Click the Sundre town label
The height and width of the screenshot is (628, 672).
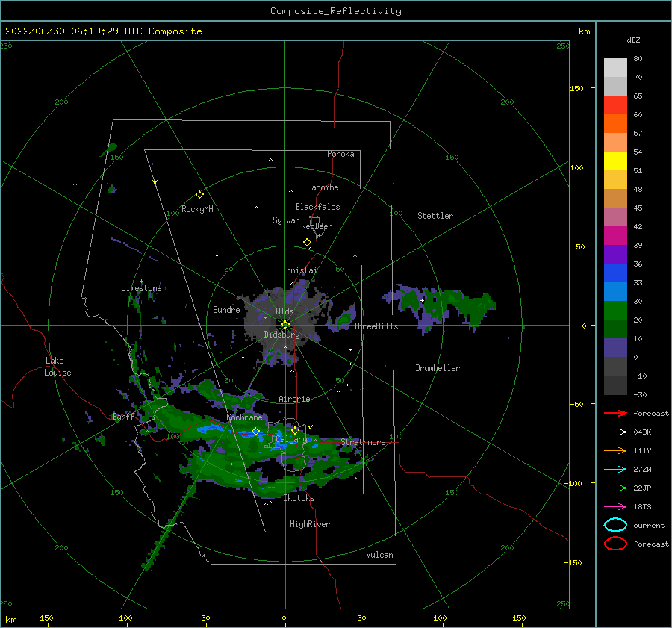pos(227,309)
